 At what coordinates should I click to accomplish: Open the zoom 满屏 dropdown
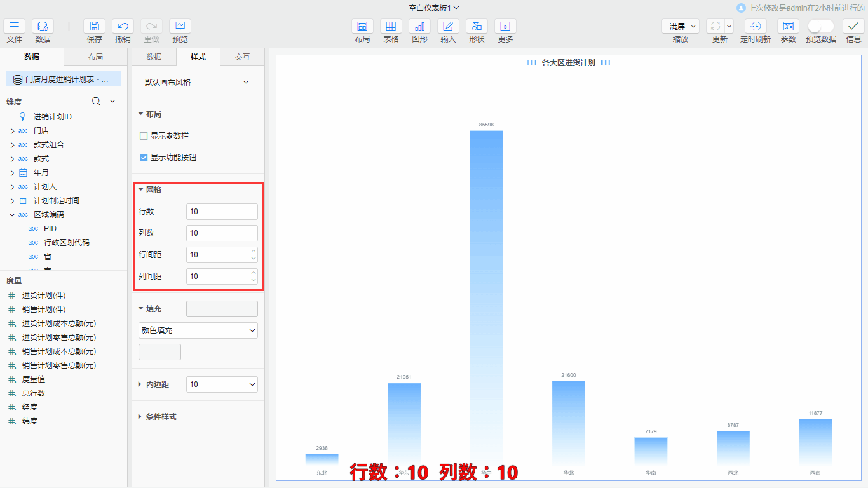[x=681, y=27]
